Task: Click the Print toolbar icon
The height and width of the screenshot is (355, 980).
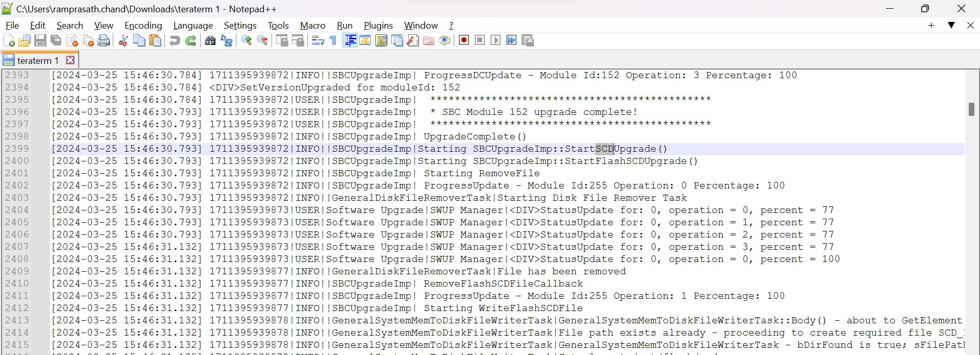Action: pyautogui.click(x=104, y=41)
